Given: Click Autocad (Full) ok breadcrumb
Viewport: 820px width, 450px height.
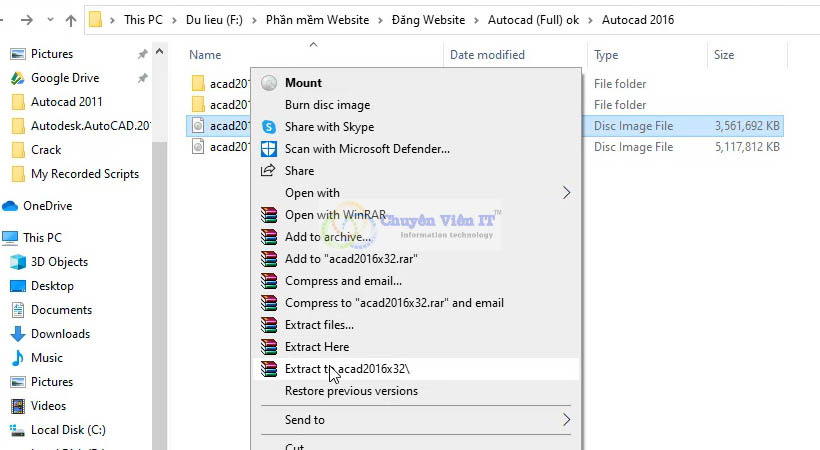Looking at the screenshot, I should [533, 20].
